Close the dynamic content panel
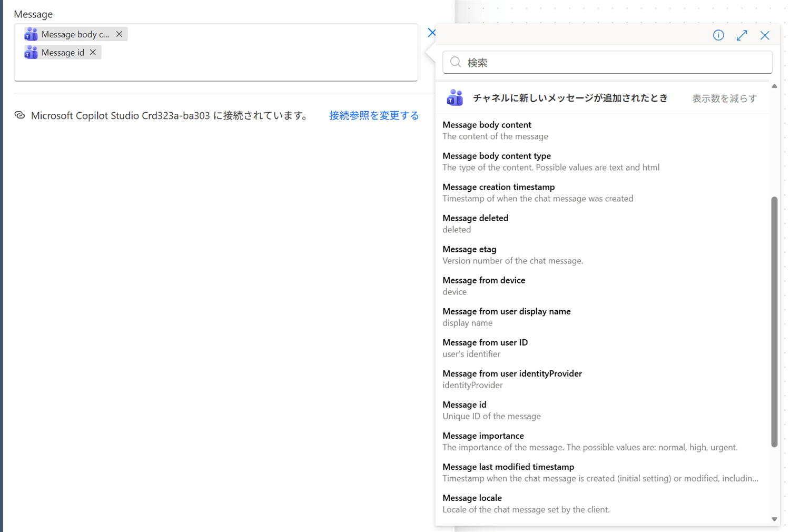The height and width of the screenshot is (532, 790). coord(765,35)
